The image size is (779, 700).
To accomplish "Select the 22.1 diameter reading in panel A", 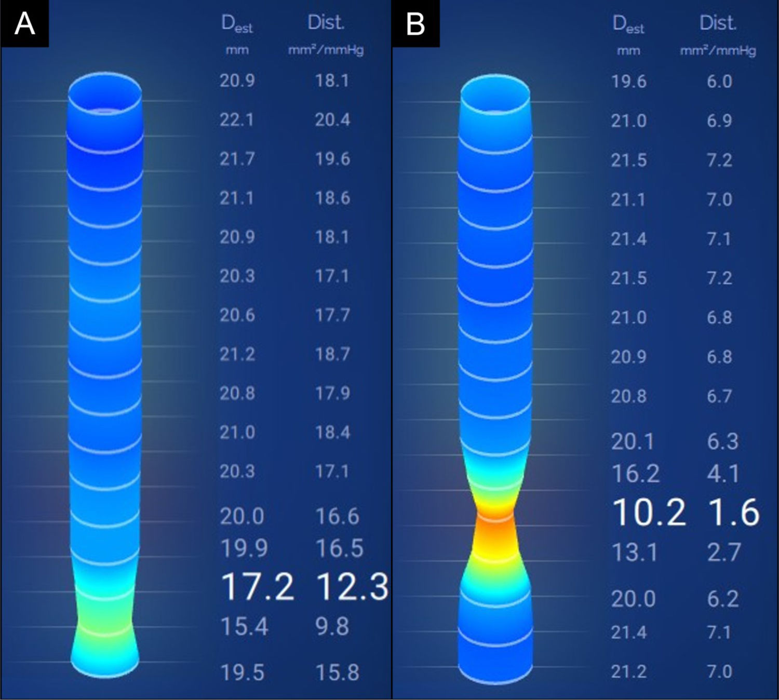I will (x=237, y=120).
